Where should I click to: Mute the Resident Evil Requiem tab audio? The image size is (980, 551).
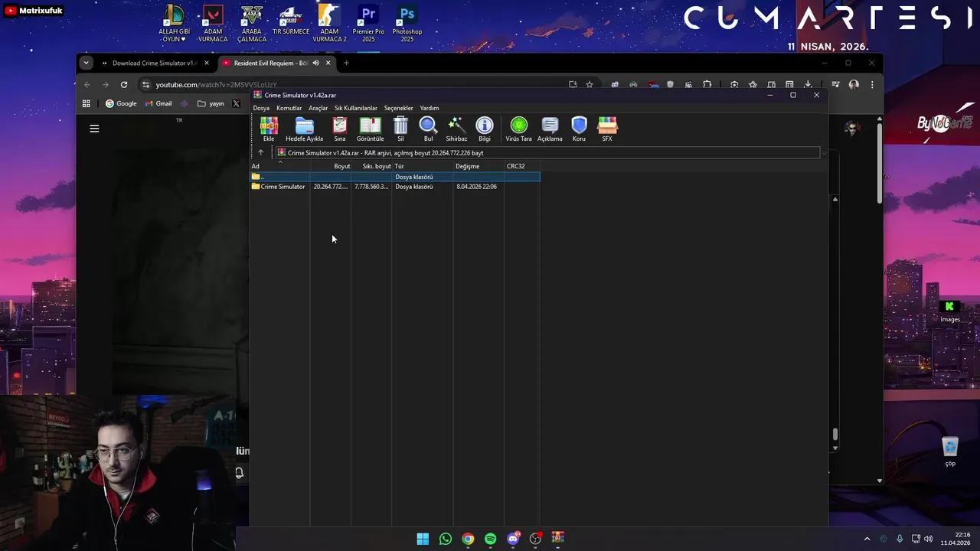(x=316, y=63)
